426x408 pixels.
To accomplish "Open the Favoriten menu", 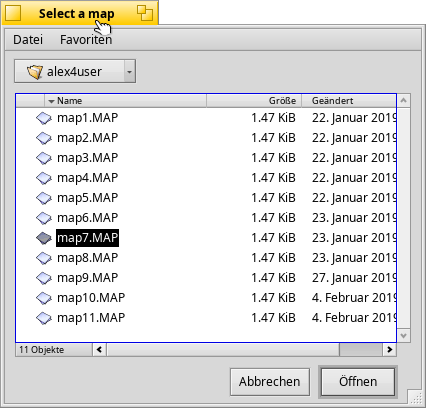I will [x=86, y=40].
